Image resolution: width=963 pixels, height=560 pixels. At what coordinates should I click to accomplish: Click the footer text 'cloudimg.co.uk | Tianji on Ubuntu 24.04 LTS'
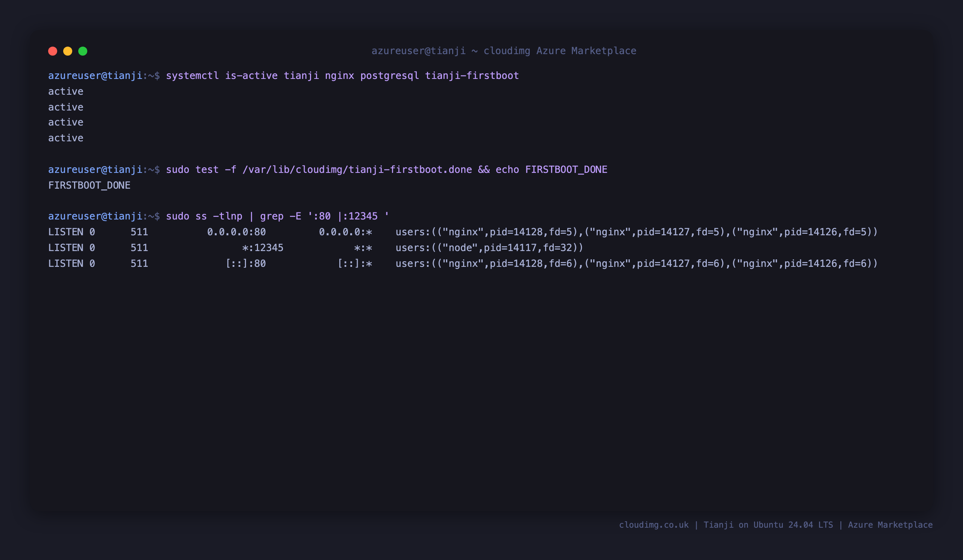click(x=726, y=525)
